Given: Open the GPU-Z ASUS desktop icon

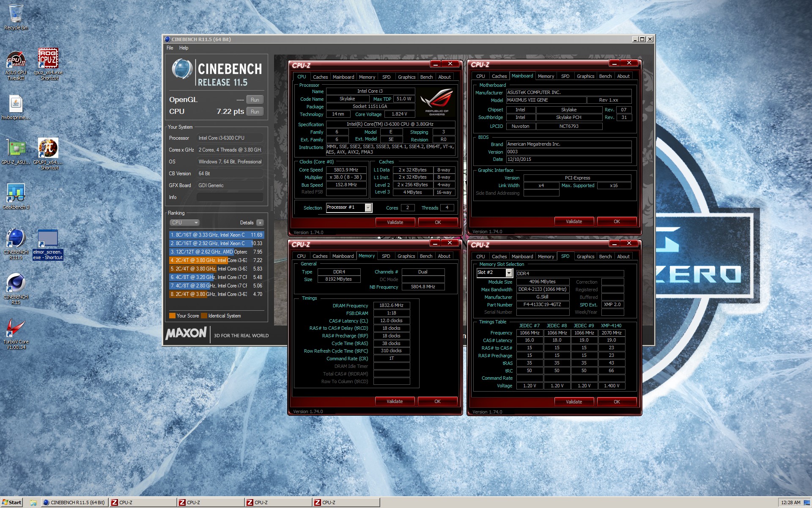Looking at the screenshot, I should pyautogui.click(x=16, y=152).
